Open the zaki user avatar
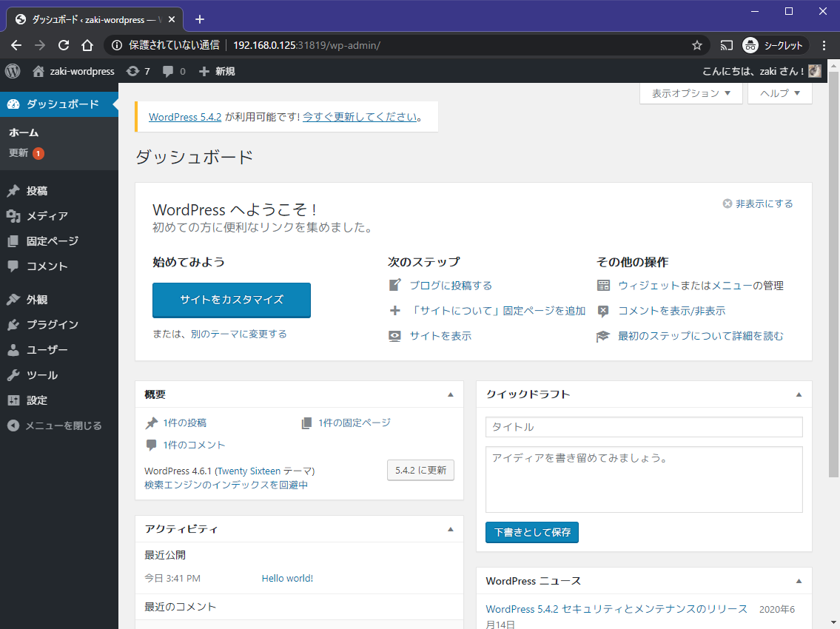Screen dimensions: 840x629 [814, 71]
